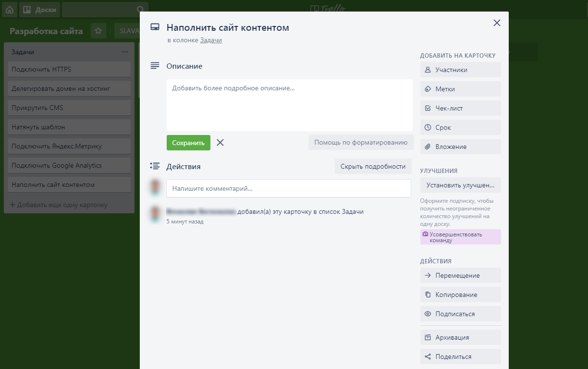Hide activity details with Скрыть подробности
The image size is (588, 369).
pyautogui.click(x=373, y=166)
